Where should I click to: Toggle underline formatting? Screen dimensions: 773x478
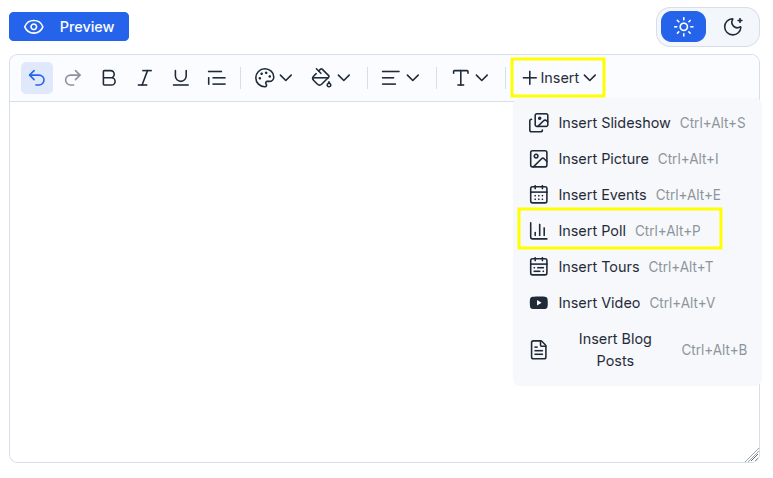pos(181,78)
